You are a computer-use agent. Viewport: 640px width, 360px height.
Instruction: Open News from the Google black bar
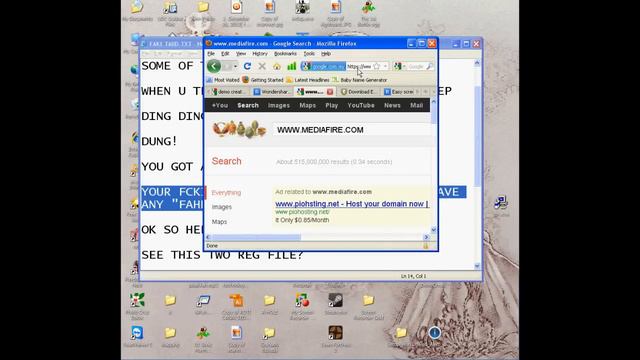[392, 105]
